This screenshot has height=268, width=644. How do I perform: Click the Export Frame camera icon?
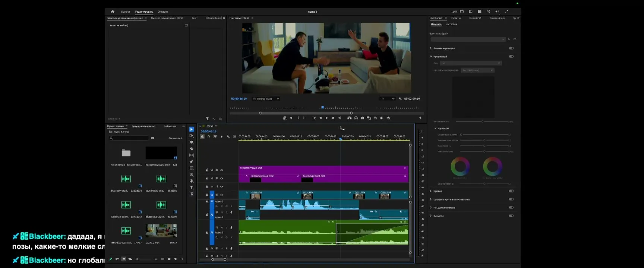pos(363,118)
